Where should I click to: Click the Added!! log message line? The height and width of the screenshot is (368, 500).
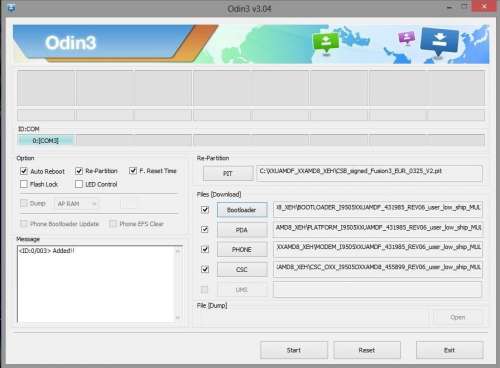coord(47,251)
